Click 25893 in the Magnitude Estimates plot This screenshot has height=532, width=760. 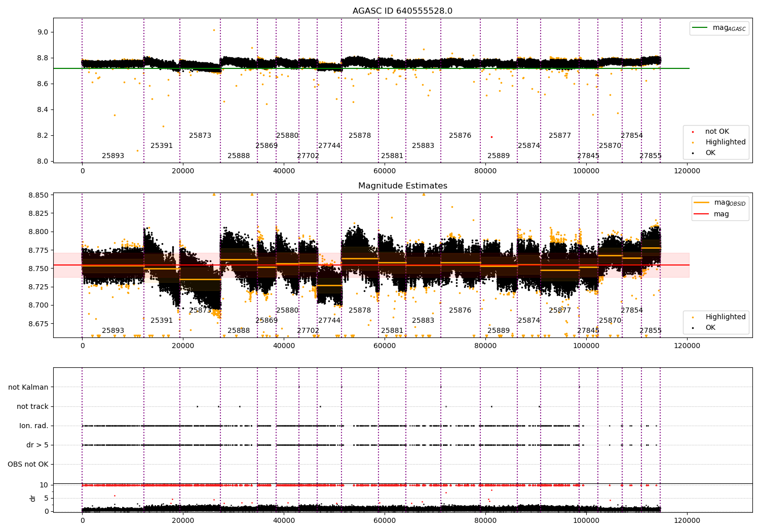pos(113,331)
